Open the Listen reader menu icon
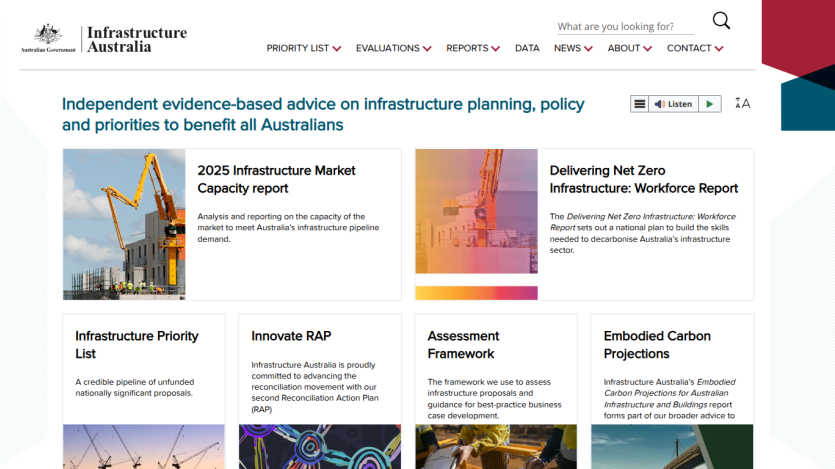The image size is (835, 469). 640,104
